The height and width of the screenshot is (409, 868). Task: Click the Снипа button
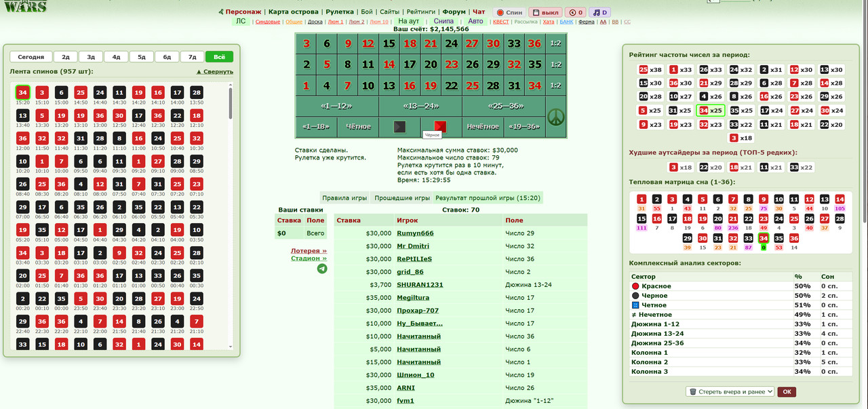[x=443, y=21]
